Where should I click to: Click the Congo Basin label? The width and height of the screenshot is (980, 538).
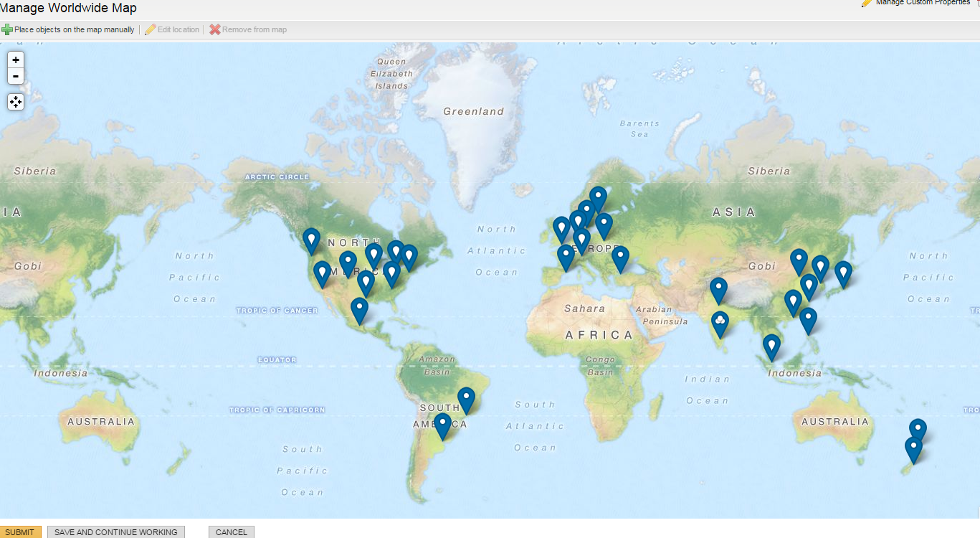click(x=600, y=366)
